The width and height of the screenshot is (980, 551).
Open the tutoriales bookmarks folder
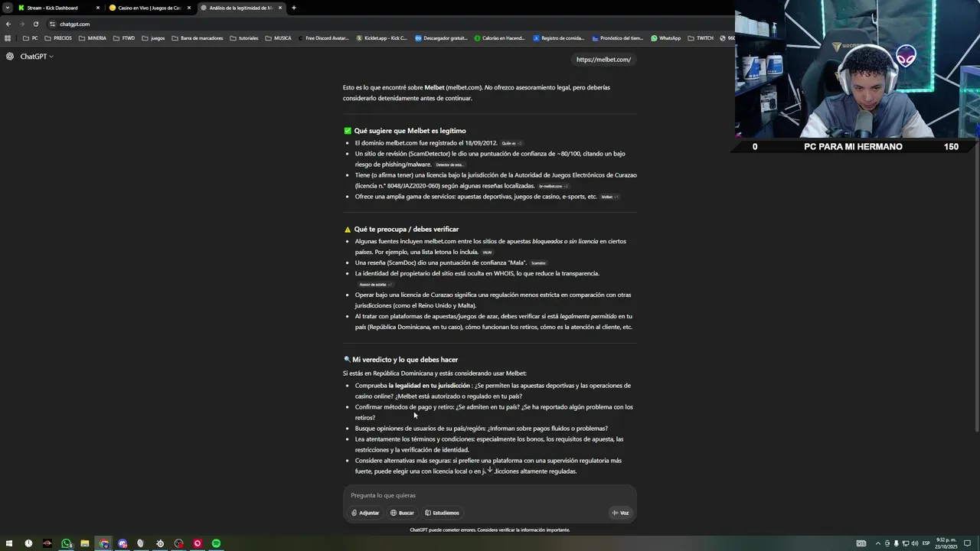pyautogui.click(x=244, y=38)
